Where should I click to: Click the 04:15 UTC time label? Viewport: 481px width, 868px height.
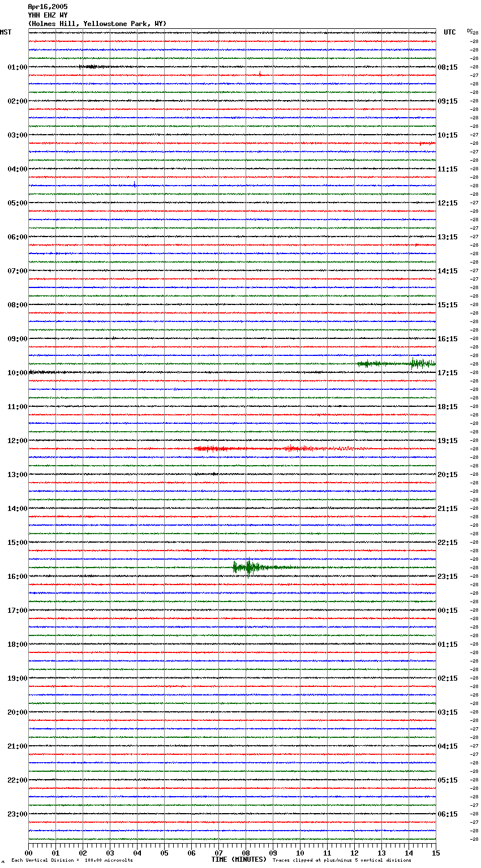coord(448,746)
